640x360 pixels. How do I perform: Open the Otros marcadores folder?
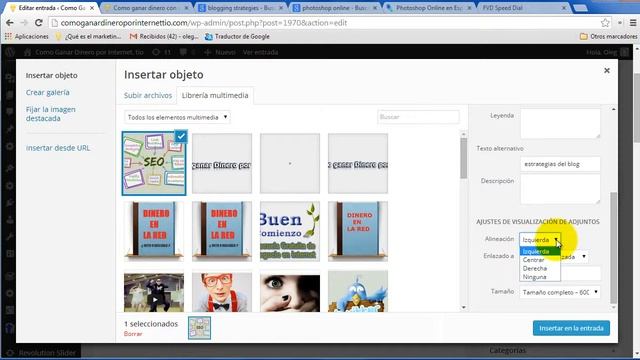(608, 36)
